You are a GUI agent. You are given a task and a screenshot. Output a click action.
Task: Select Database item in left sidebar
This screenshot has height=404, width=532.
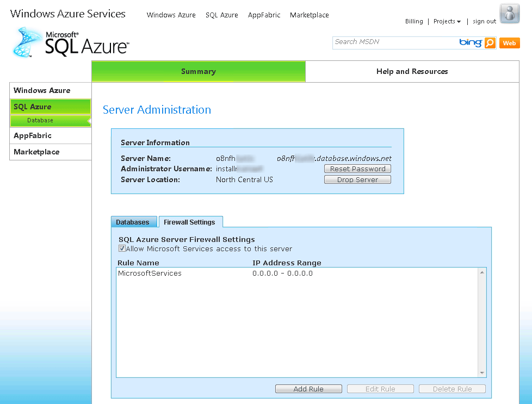(51, 120)
